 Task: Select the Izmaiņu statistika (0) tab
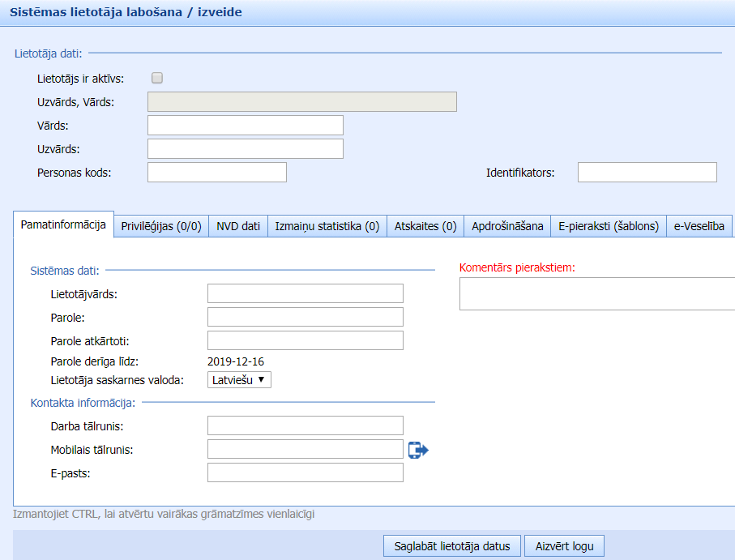[x=327, y=226]
